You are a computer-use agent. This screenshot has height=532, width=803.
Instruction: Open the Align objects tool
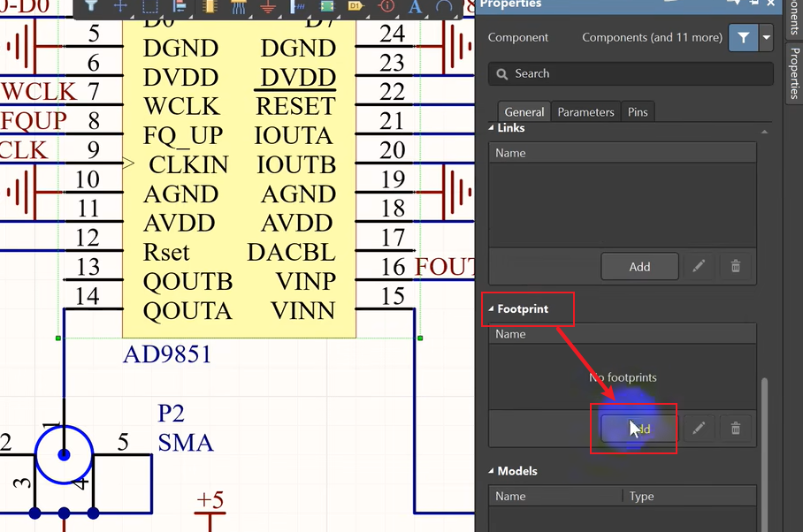180,5
